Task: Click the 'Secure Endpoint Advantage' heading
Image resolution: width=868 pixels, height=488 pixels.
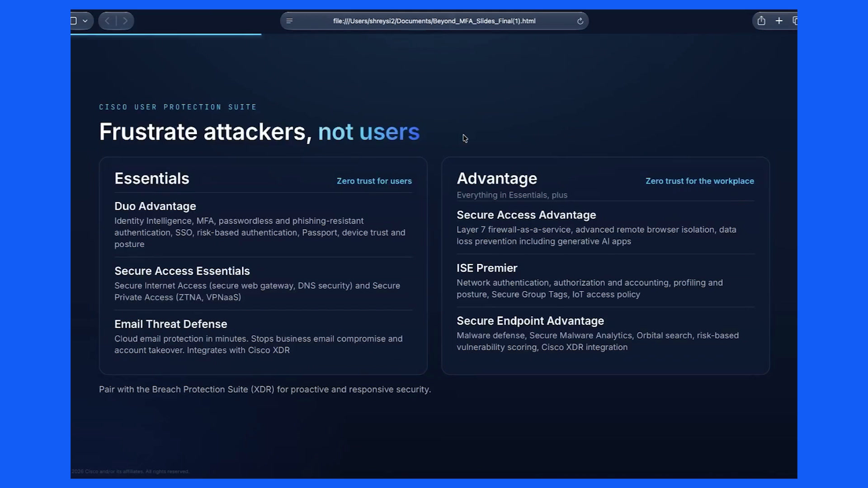Action: pos(530,321)
